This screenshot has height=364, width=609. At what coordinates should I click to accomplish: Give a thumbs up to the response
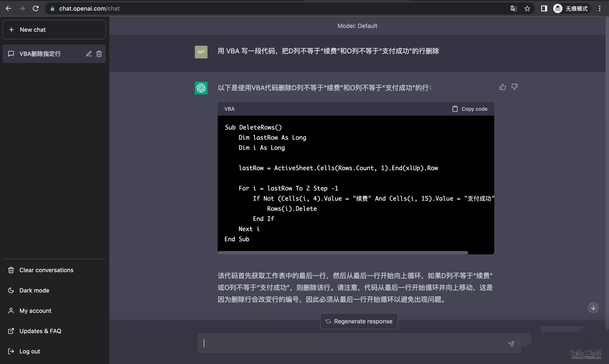click(x=502, y=87)
